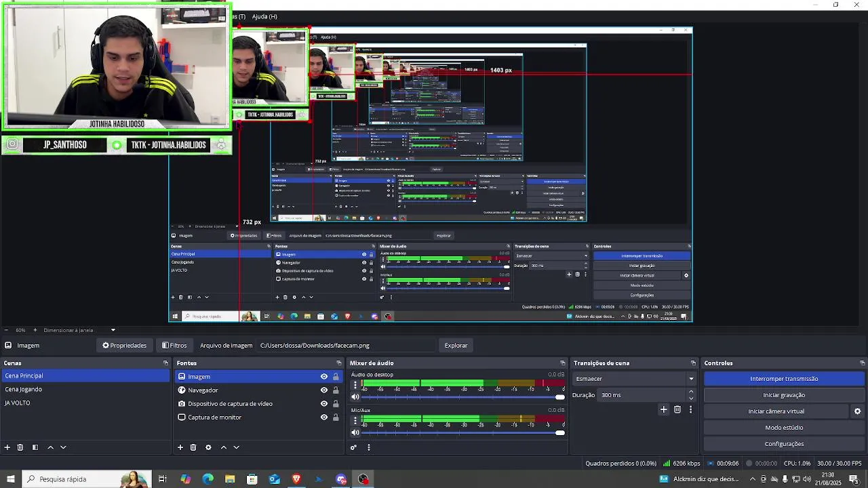This screenshot has width=868, height=488.
Task: Open transition properties three-dot menu
Action: pyautogui.click(x=691, y=409)
